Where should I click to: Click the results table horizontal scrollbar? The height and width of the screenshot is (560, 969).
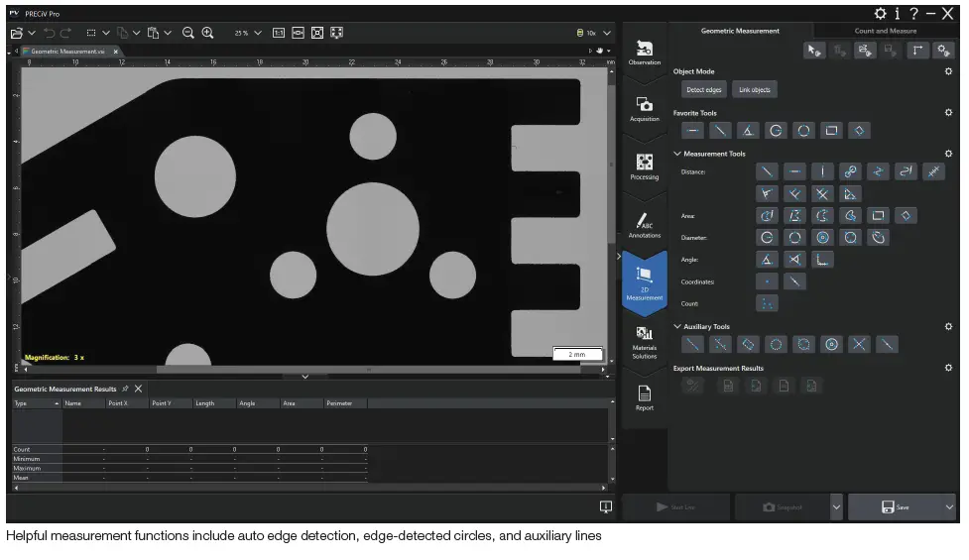307,488
